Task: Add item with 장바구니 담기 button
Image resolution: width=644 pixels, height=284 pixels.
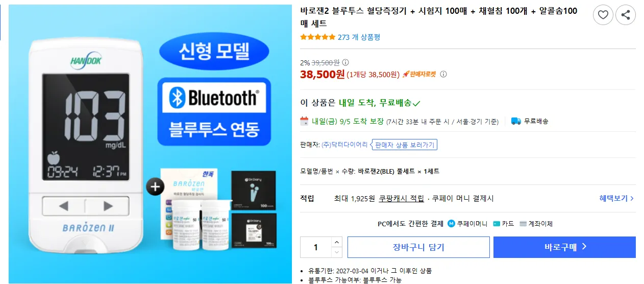Action: coord(418,247)
